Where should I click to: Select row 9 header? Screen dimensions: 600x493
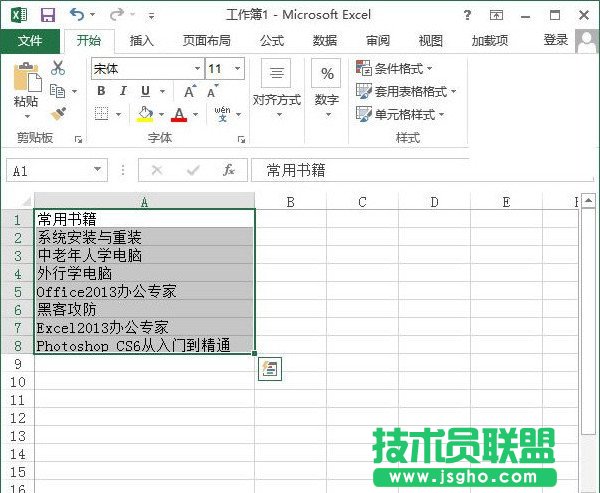(18, 364)
